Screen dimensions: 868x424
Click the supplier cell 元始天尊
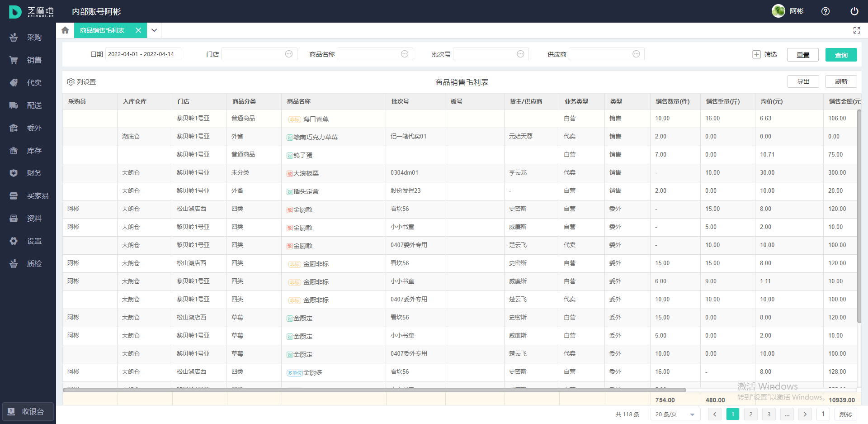(531, 136)
